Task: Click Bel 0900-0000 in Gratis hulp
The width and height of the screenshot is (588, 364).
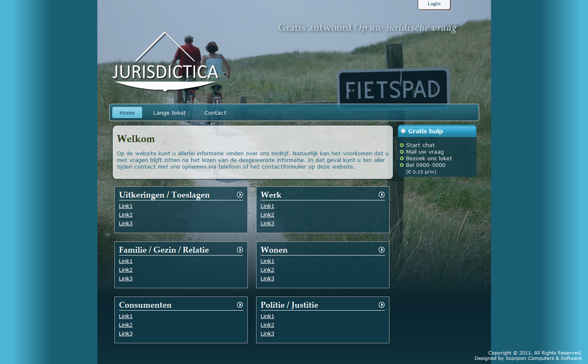Action: point(426,165)
